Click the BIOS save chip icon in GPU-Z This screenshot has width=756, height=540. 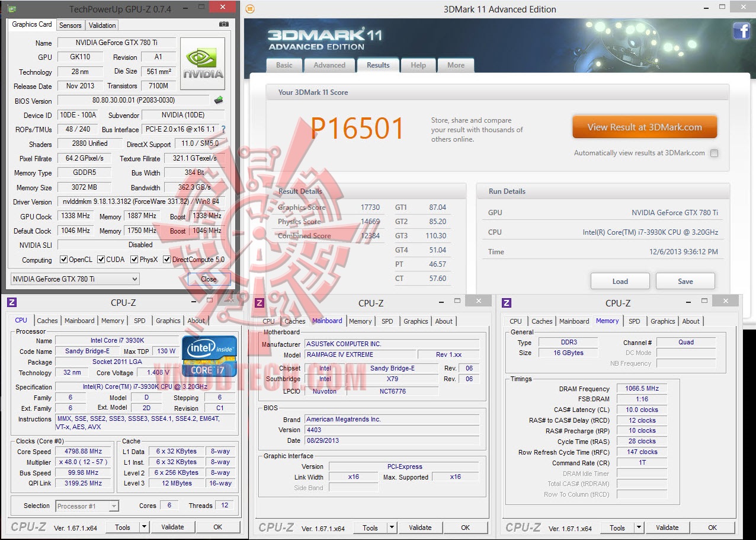click(x=219, y=100)
